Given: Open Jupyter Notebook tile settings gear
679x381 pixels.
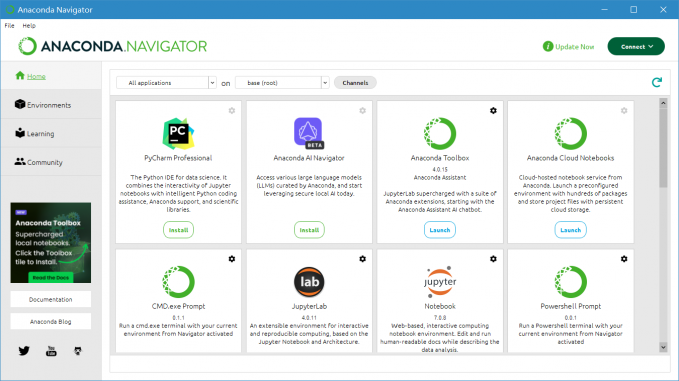Looking at the screenshot, I should pos(493,259).
